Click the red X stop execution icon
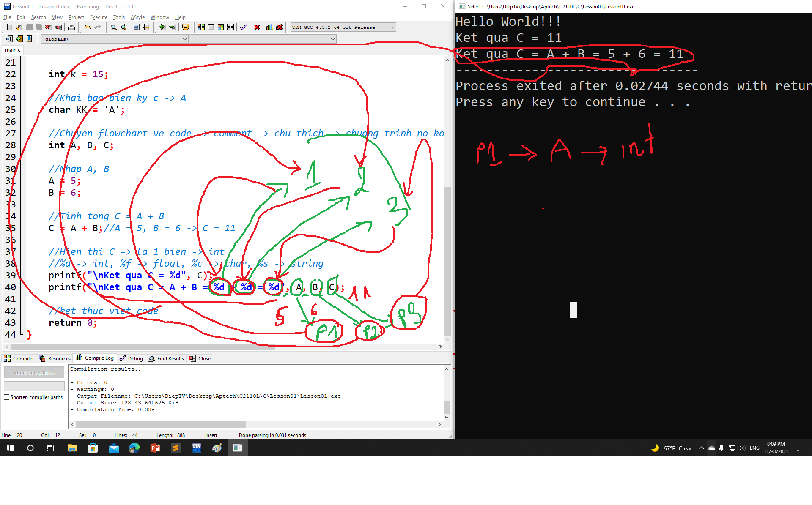 pyautogui.click(x=256, y=27)
